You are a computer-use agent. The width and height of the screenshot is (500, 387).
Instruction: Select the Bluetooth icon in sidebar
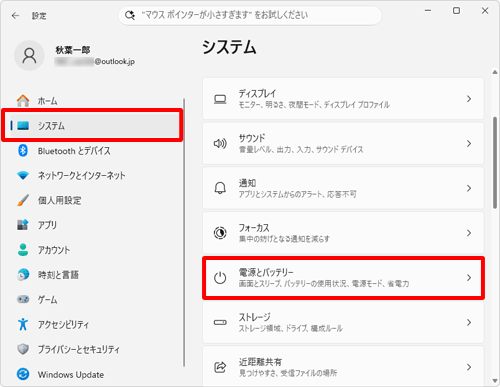click(x=23, y=151)
